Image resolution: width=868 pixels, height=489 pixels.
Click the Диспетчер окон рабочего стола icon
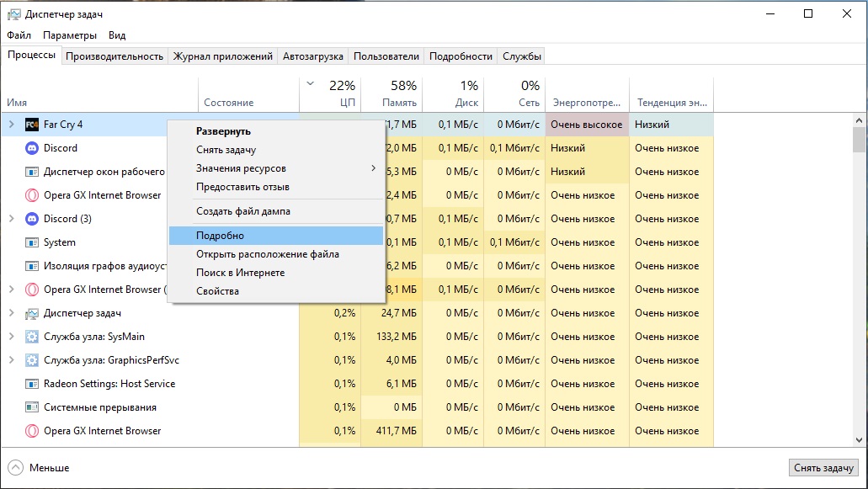tap(32, 172)
